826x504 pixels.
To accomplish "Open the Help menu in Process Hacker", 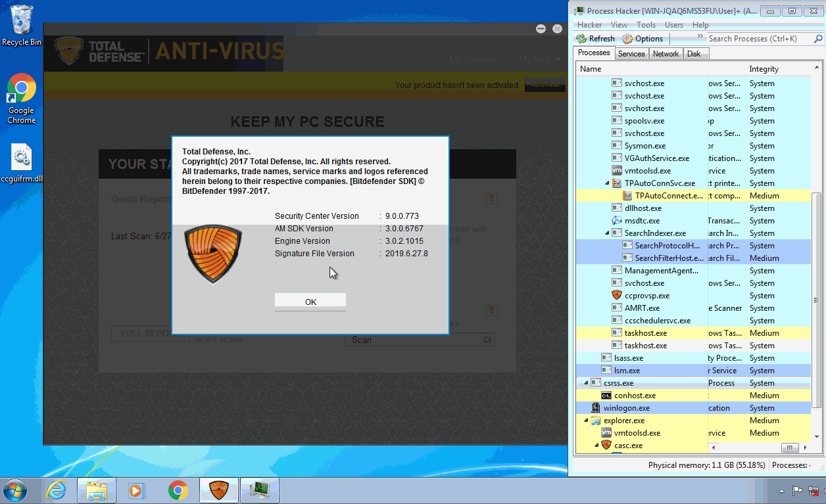I will tap(700, 25).
